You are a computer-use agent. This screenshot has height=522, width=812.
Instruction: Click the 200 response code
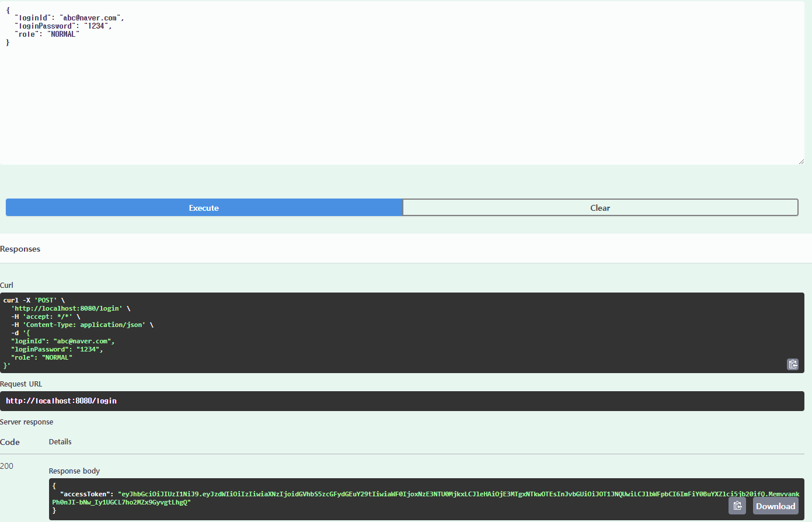(x=7, y=466)
